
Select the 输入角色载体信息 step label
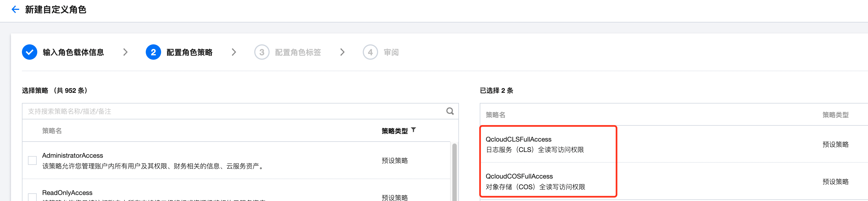pyautogui.click(x=73, y=52)
